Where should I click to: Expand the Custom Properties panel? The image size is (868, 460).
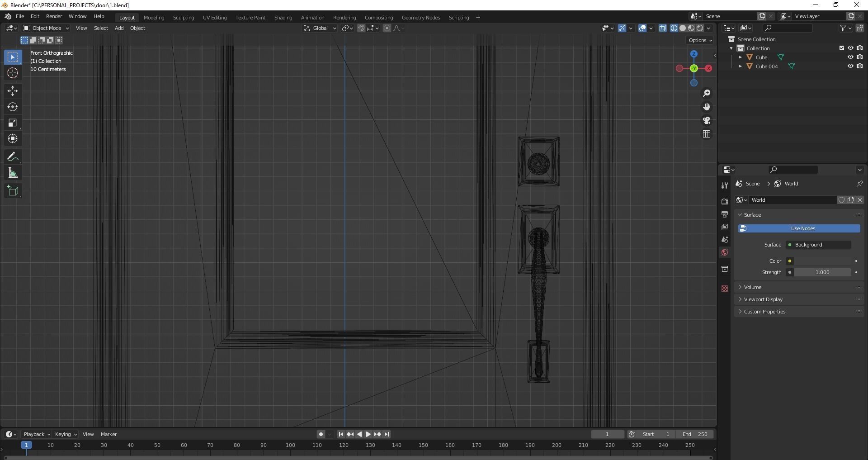799,312
